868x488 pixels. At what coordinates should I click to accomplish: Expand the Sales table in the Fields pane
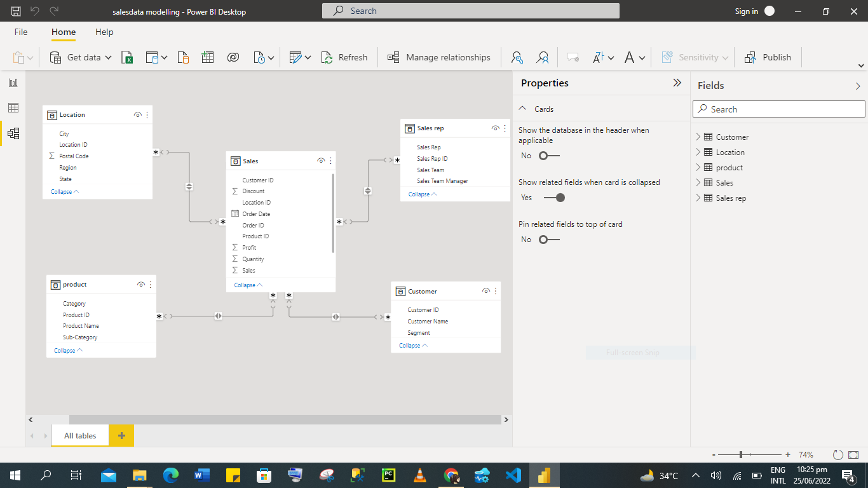click(x=698, y=182)
